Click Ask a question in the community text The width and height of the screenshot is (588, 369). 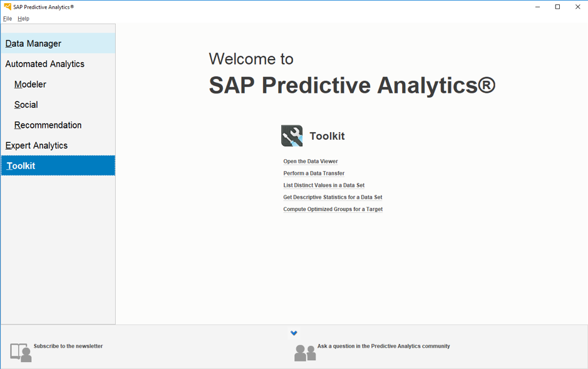[x=383, y=345]
